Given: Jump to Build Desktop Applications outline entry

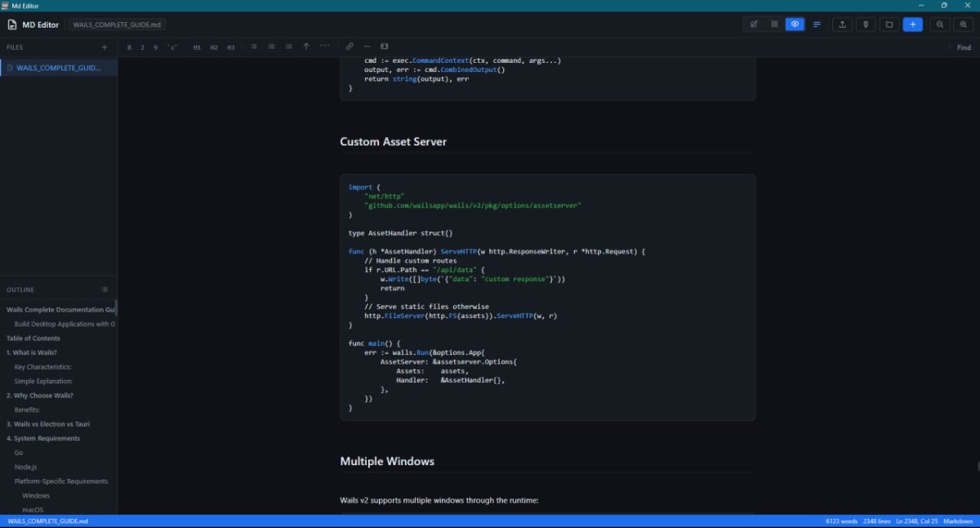Looking at the screenshot, I should [65, 324].
